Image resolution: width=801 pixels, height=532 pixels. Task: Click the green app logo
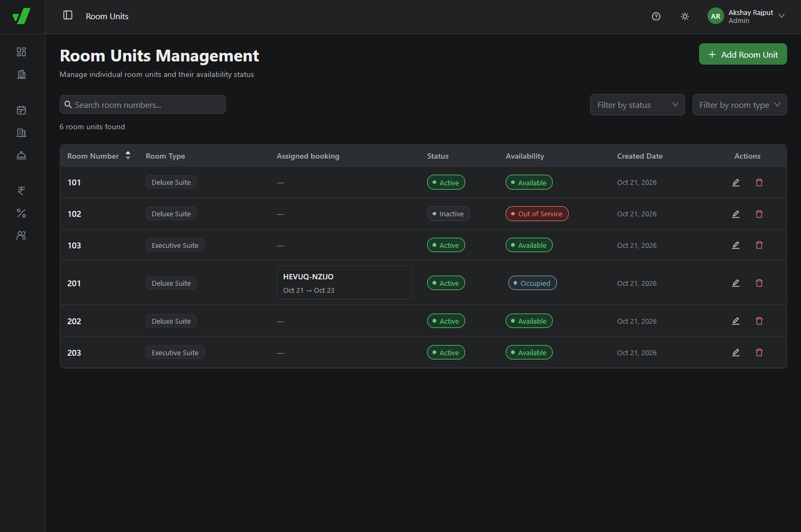click(x=21, y=16)
